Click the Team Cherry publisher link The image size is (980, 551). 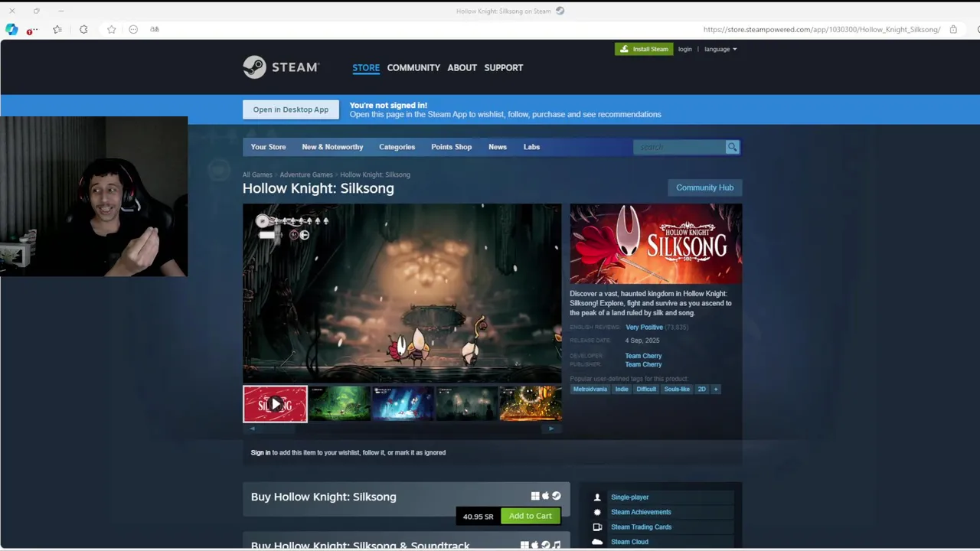[643, 364]
